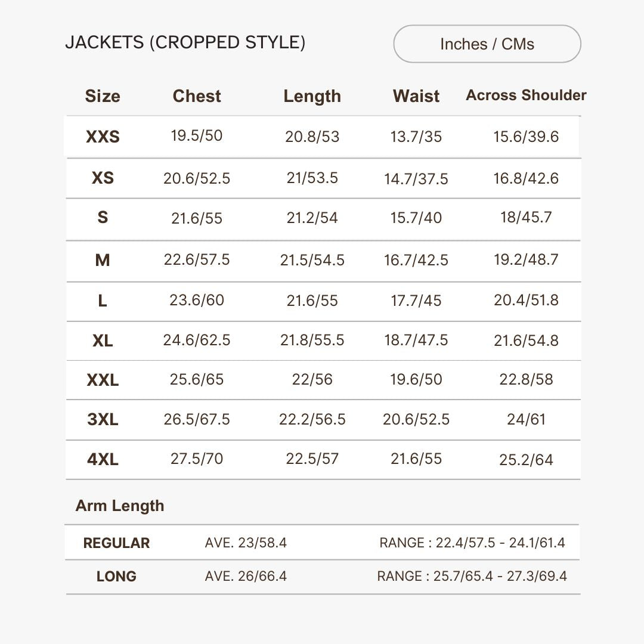Select the L size label
The height and width of the screenshot is (644, 644).
103,301
